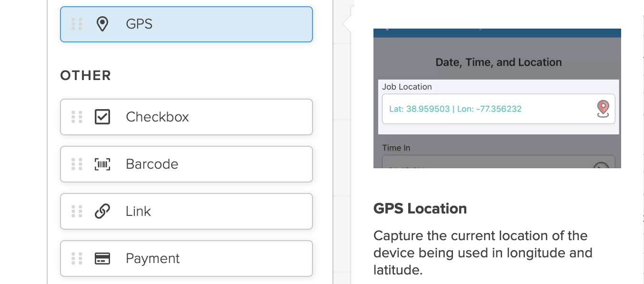Click the chain-link icon on the Link field
Screen dimensions: 644x284
pyautogui.click(x=102, y=211)
